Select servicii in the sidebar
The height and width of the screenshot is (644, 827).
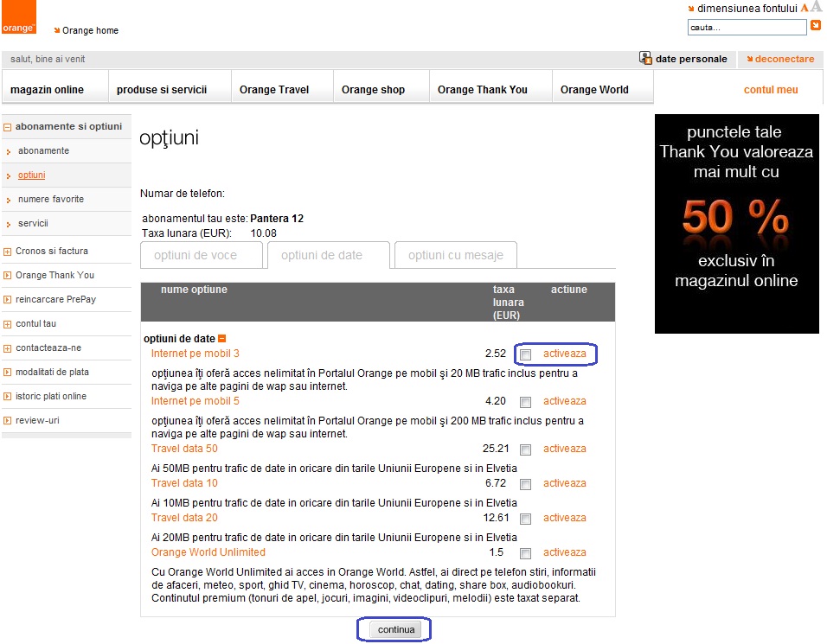point(33,223)
